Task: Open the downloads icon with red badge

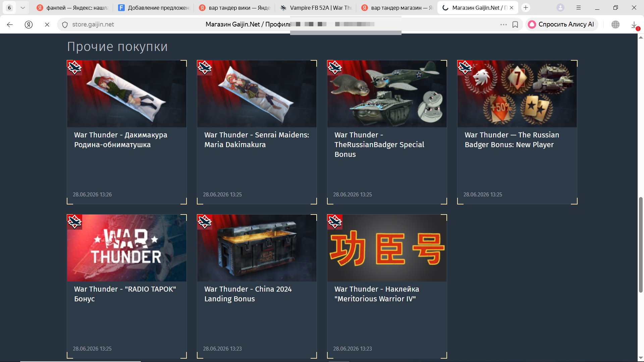Action: click(634, 25)
